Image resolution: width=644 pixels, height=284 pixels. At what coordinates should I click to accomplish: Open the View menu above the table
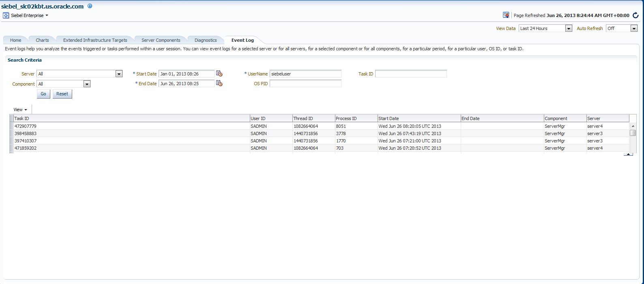click(x=20, y=110)
